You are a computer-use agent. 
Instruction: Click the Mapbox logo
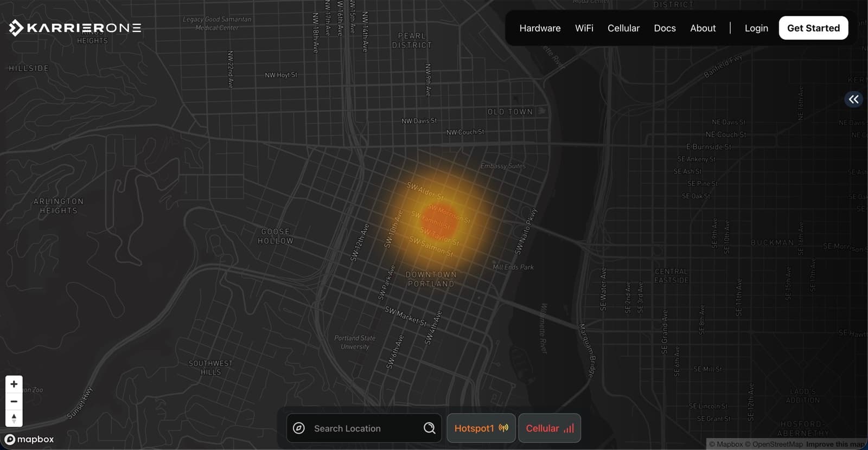coord(29,439)
